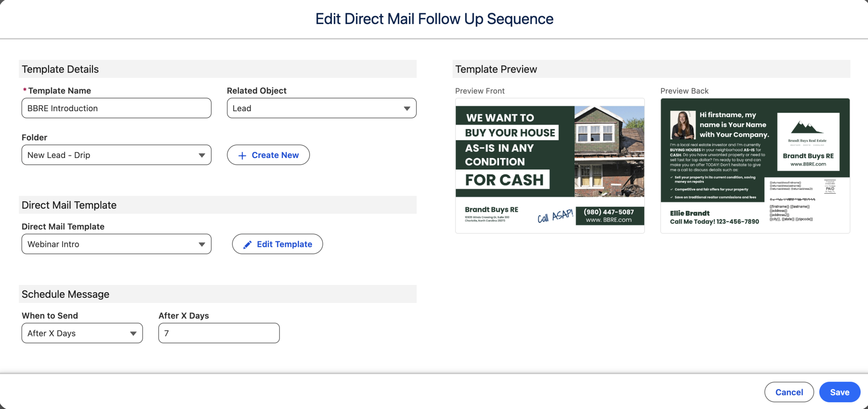Click the Call ASAP handwriting graphic
The image size is (868, 409).
click(555, 216)
